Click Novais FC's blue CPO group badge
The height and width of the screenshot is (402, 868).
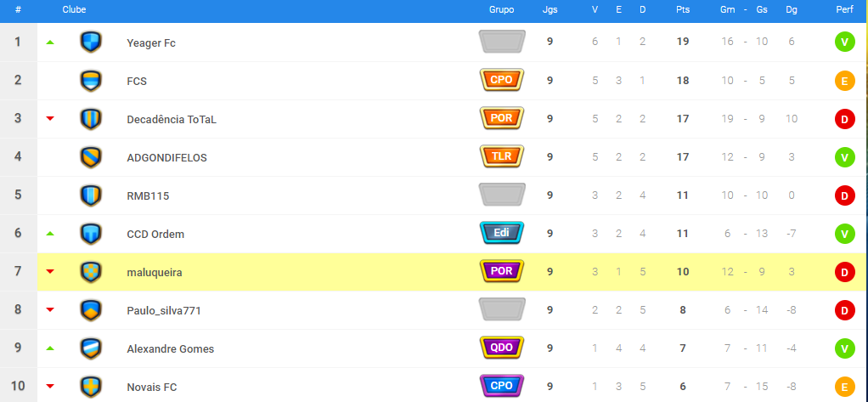502,386
